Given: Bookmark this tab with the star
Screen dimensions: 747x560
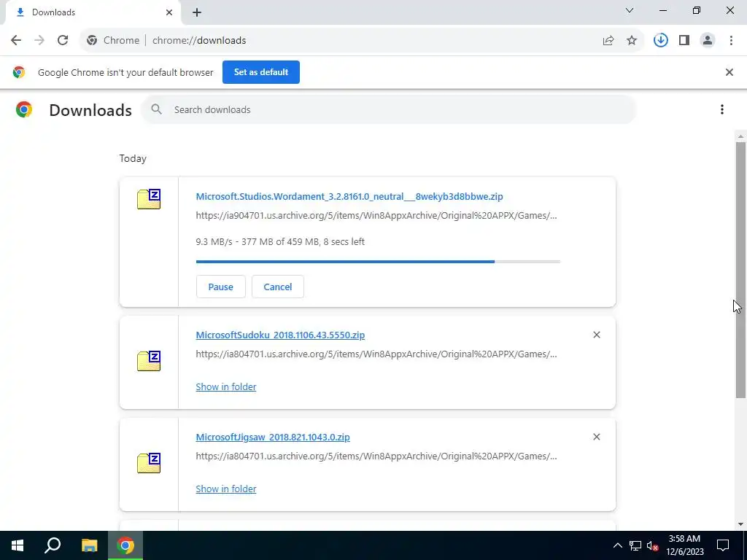Looking at the screenshot, I should pyautogui.click(x=632, y=41).
